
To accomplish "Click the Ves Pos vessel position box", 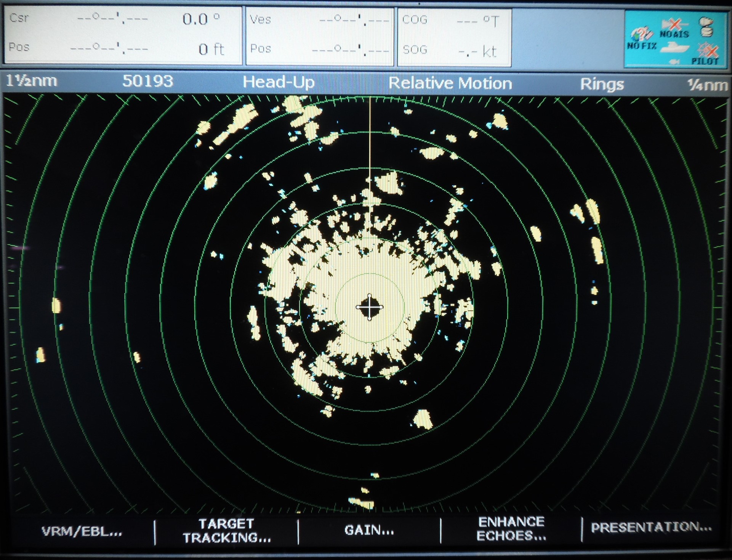I will click(x=319, y=35).
